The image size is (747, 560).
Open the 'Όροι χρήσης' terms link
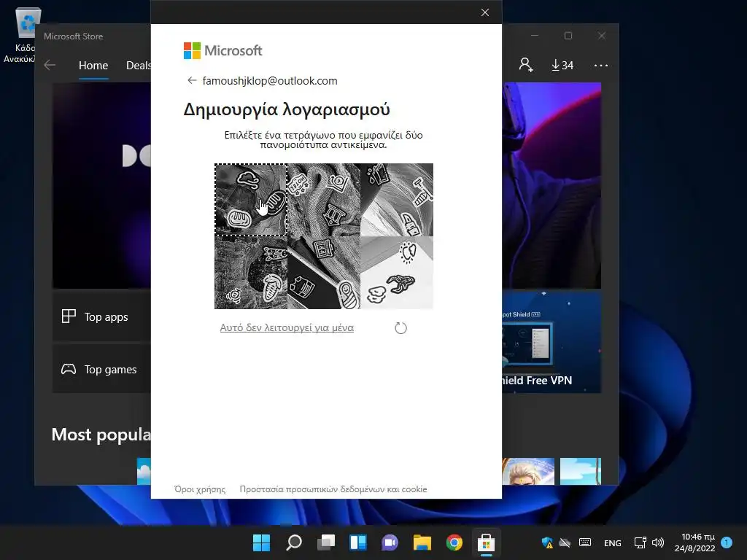[x=200, y=489]
